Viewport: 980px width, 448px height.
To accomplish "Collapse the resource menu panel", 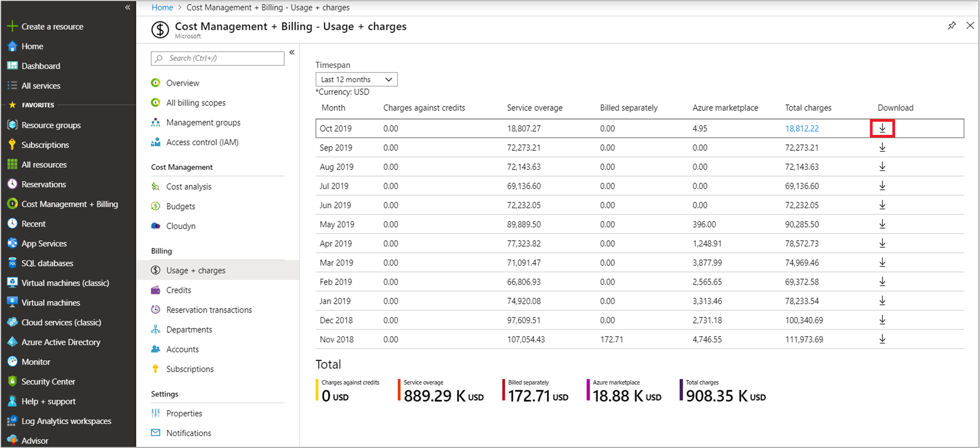I will 292,53.
